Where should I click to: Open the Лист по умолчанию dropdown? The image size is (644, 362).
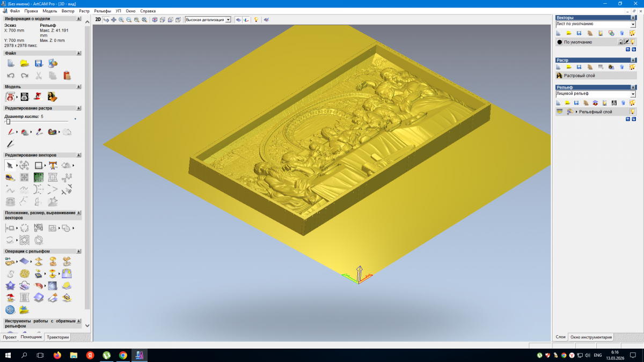tap(633, 24)
